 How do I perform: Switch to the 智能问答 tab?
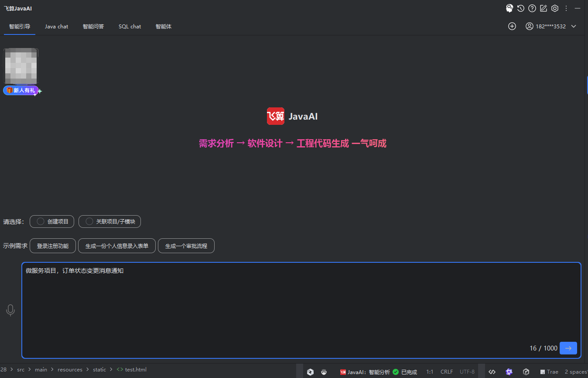click(x=93, y=27)
